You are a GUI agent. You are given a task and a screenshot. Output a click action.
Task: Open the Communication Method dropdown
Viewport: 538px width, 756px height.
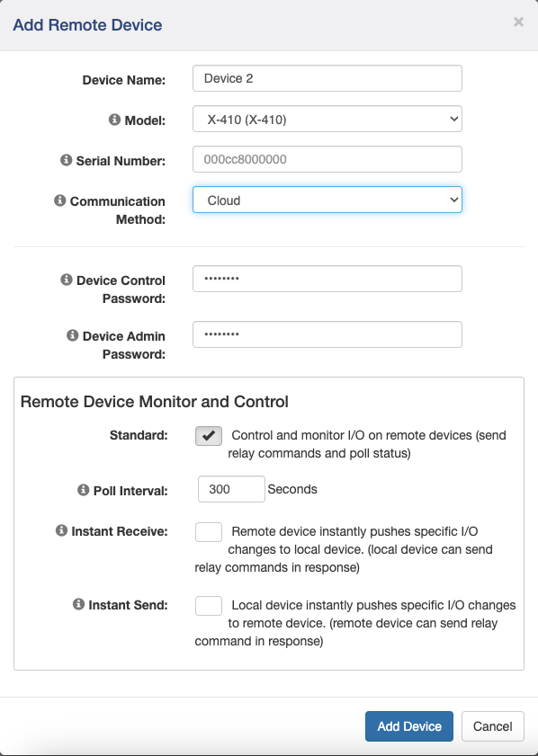tap(327, 199)
